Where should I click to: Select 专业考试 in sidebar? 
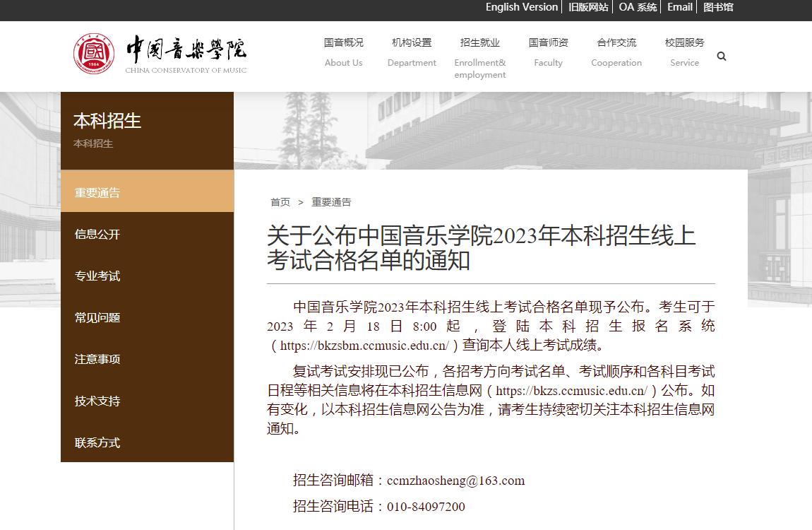tap(147, 276)
